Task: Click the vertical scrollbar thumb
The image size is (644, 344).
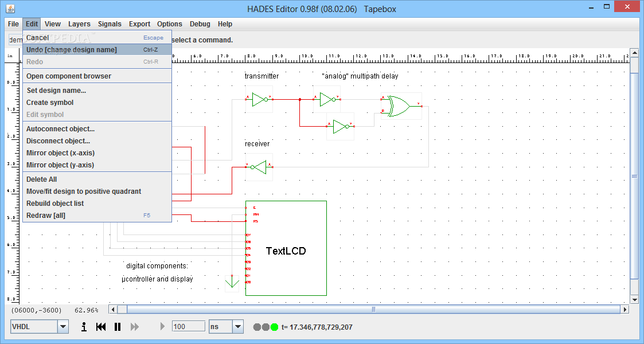Action: [x=635, y=177]
